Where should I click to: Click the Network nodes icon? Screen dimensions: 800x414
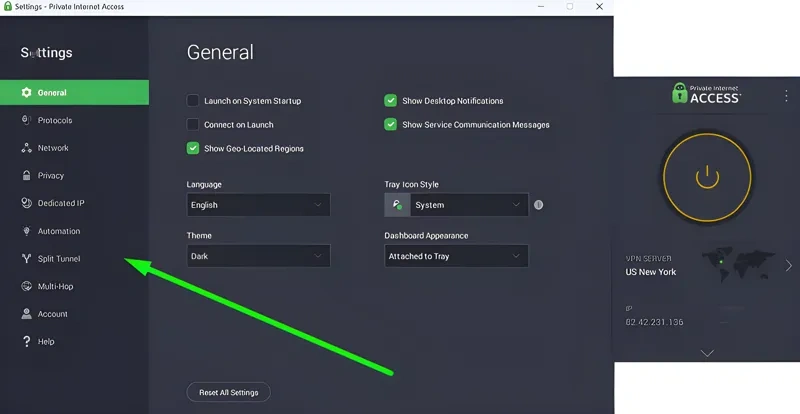tap(27, 148)
